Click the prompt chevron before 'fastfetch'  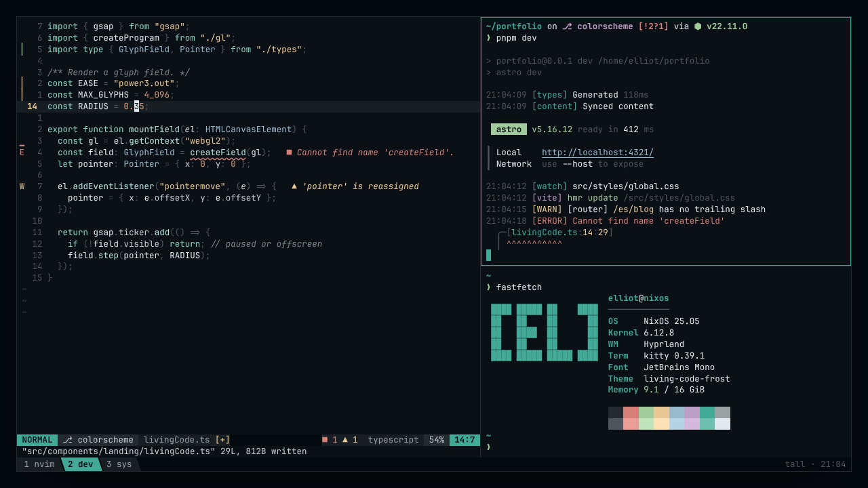tap(488, 287)
